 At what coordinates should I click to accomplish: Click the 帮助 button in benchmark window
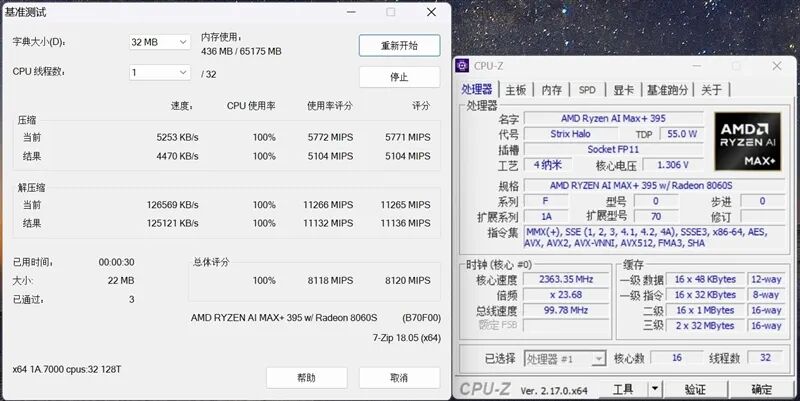point(307,378)
